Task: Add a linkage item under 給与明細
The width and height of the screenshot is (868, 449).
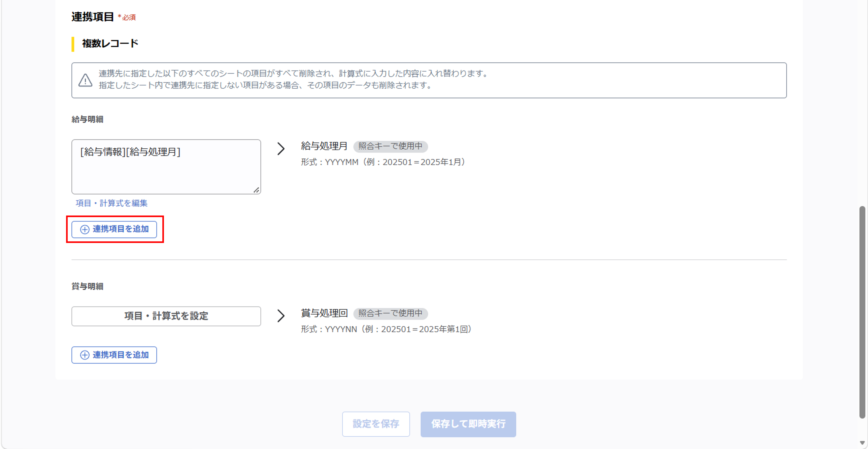Action: (x=114, y=229)
